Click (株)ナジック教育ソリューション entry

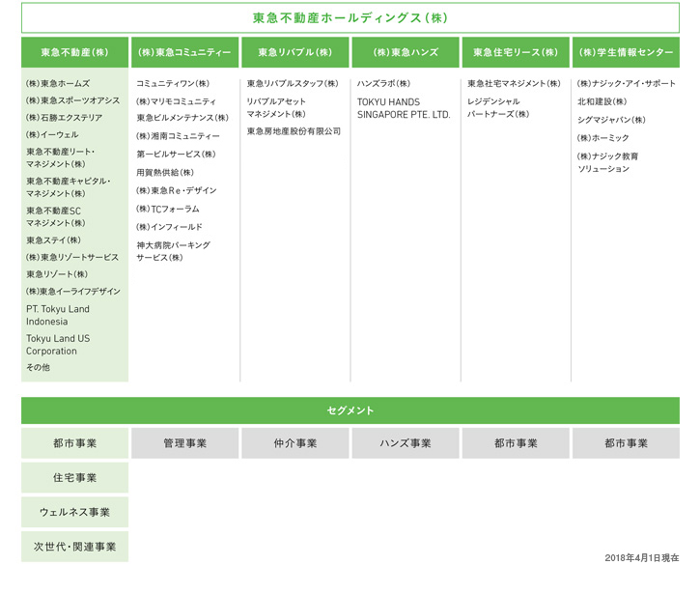pyautogui.click(x=607, y=162)
